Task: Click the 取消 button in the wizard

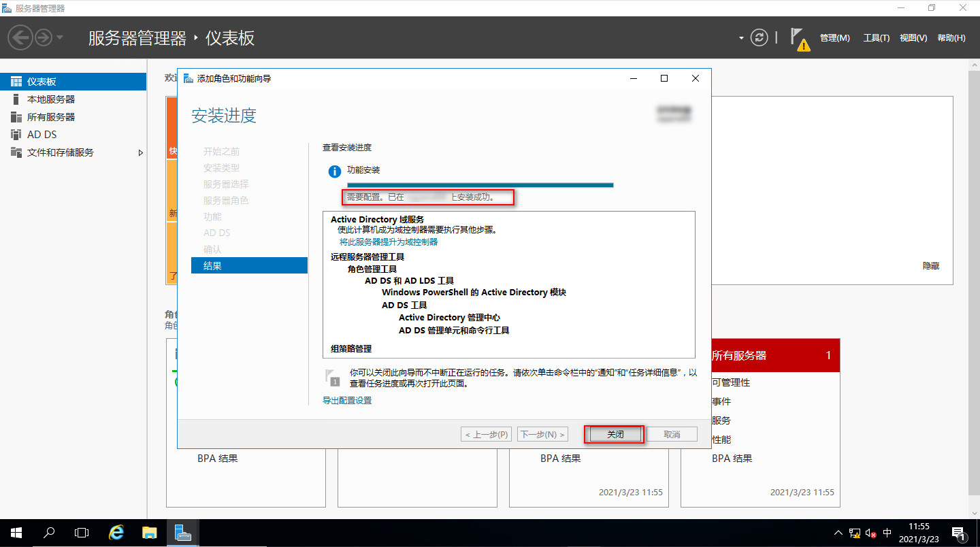Action: tap(672, 434)
